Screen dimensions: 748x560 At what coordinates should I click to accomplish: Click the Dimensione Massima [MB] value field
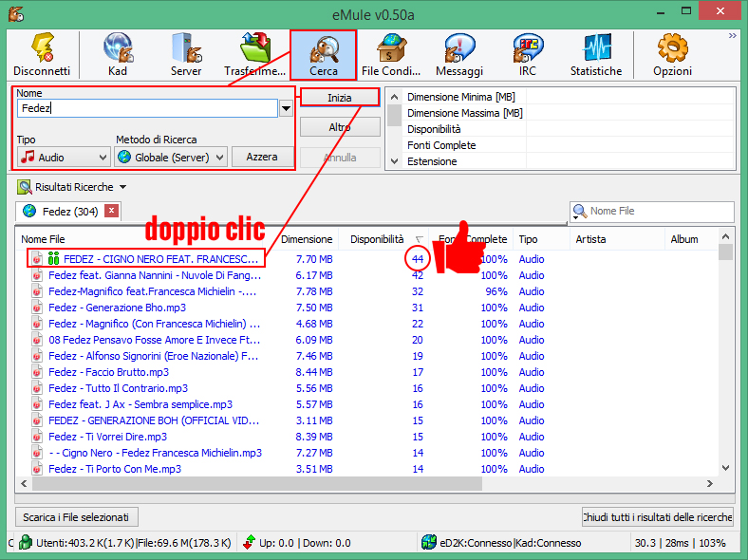tap(629, 113)
